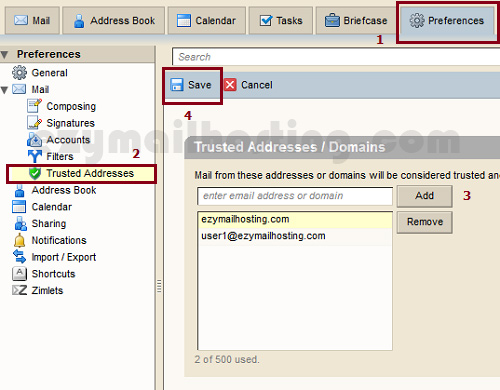Click the Composing notepad icon
Screen dimensions: 500x390
[34, 106]
